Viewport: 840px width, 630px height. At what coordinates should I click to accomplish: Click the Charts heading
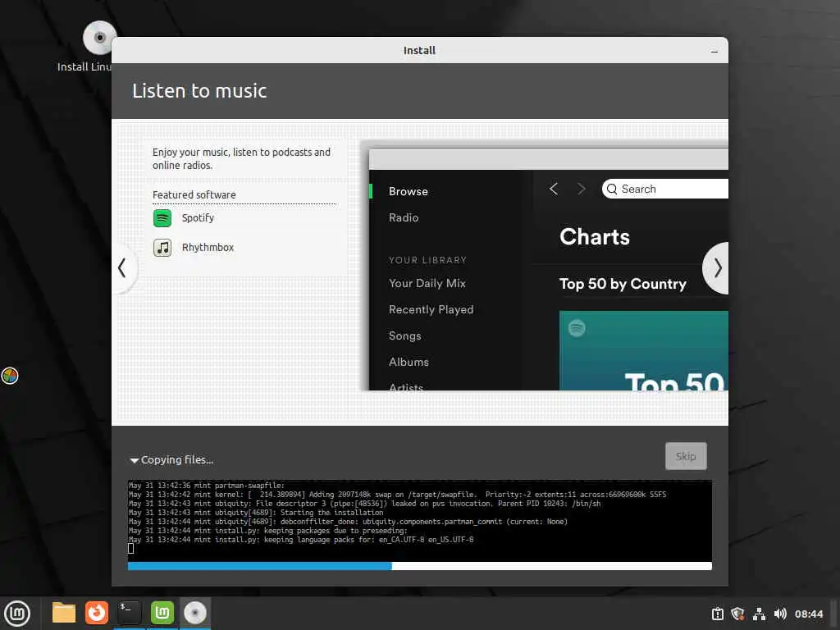pos(595,237)
